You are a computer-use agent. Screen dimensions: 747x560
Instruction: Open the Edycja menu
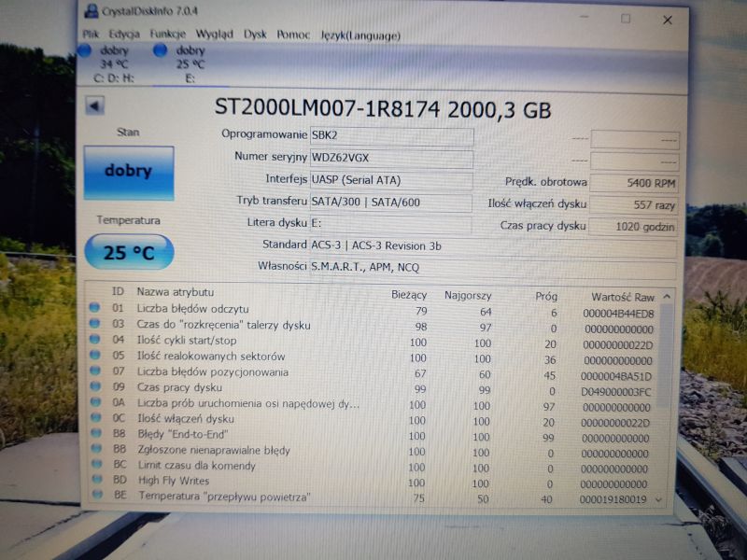tap(124, 35)
